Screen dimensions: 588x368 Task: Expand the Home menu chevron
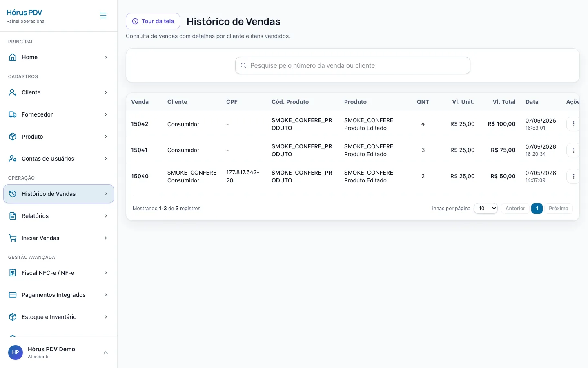[106, 57]
